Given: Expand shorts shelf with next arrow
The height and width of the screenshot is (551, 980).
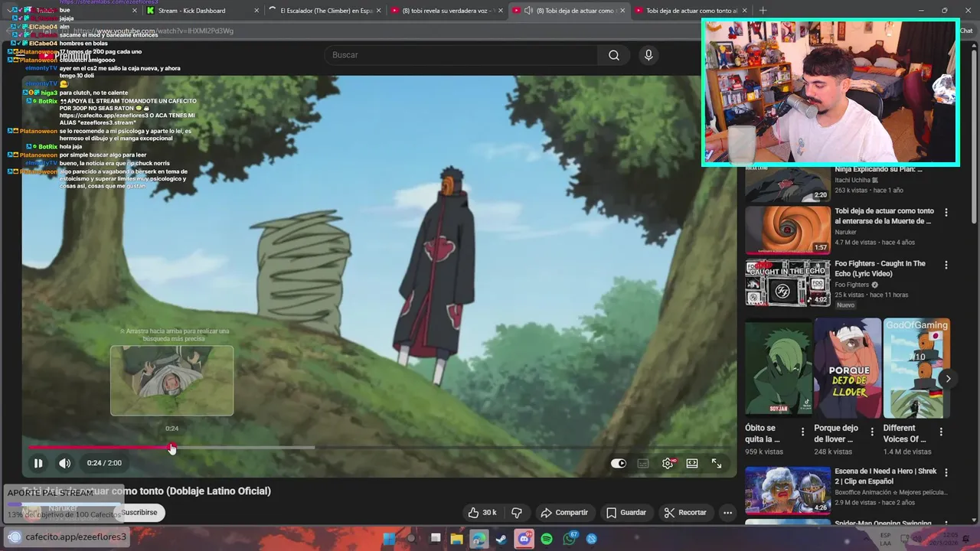Looking at the screenshot, I should 948,379.
